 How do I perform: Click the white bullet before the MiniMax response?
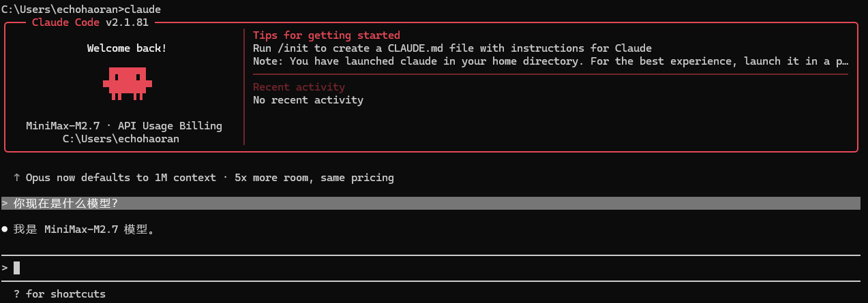(x=5, y=229)
